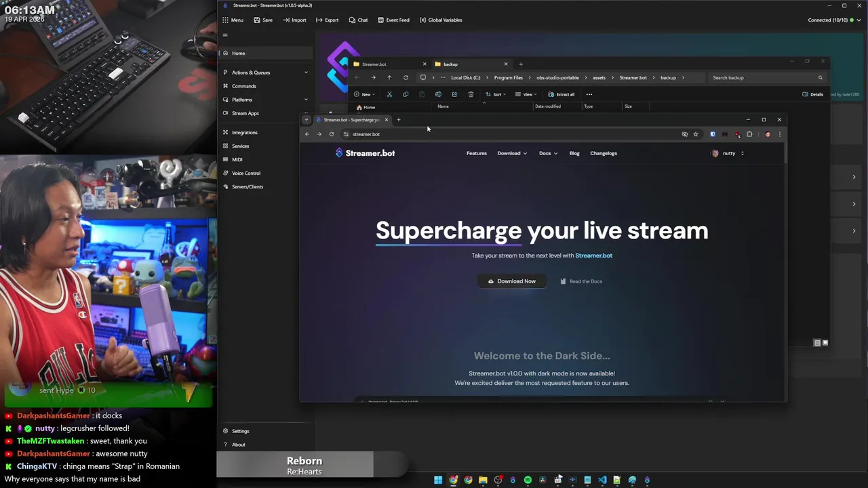The width and height of the screenshot is (868, 488).
Task: Expand the Platforms chevron
Action: pyautogui.click(x=306, y=100)
